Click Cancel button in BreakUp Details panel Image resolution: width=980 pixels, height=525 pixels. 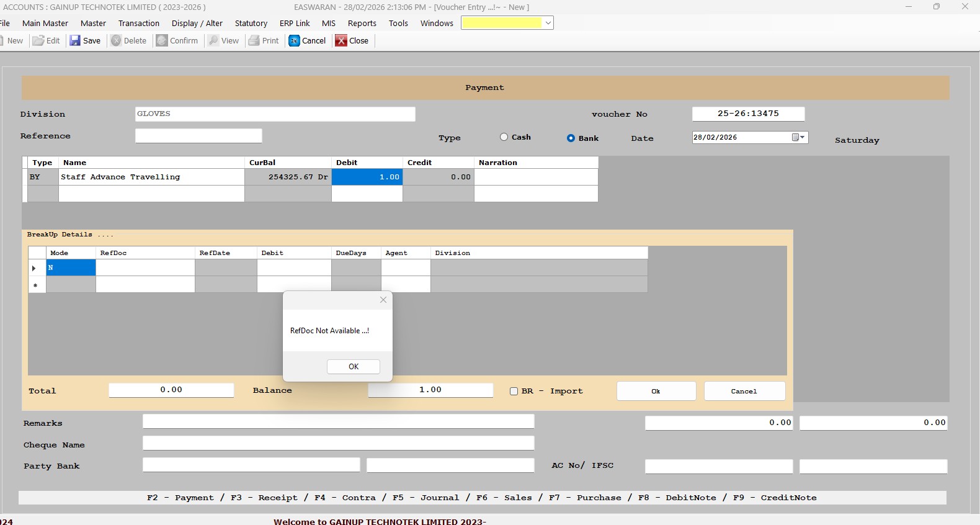[x=744, y=391]
